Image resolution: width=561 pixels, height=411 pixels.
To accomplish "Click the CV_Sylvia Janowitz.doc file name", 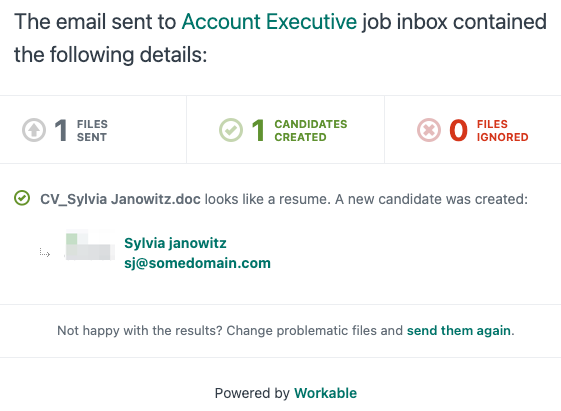I will pyautogui.click(x=120, y=199).
